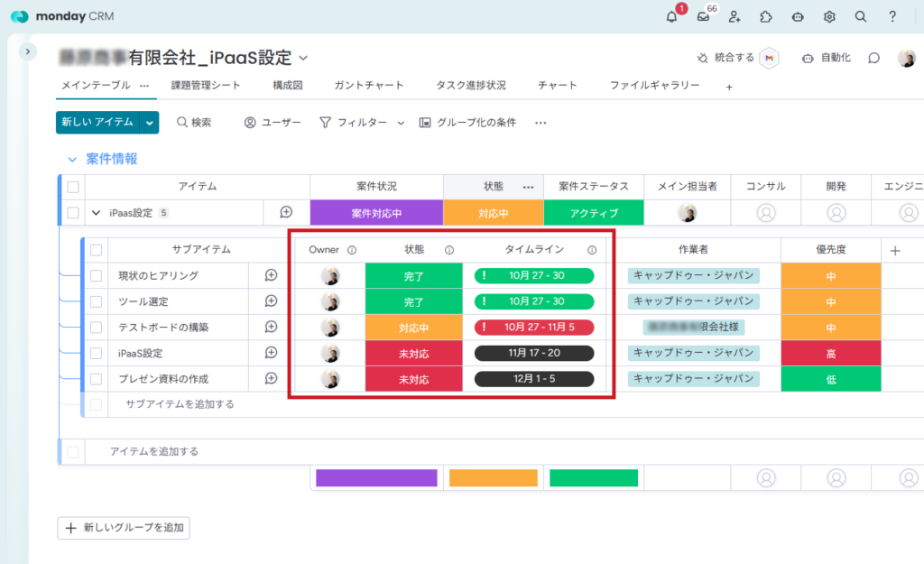This screenshot has height=564, width=924.
Task: Collapse the 案件情報 group
Action: 72,159
